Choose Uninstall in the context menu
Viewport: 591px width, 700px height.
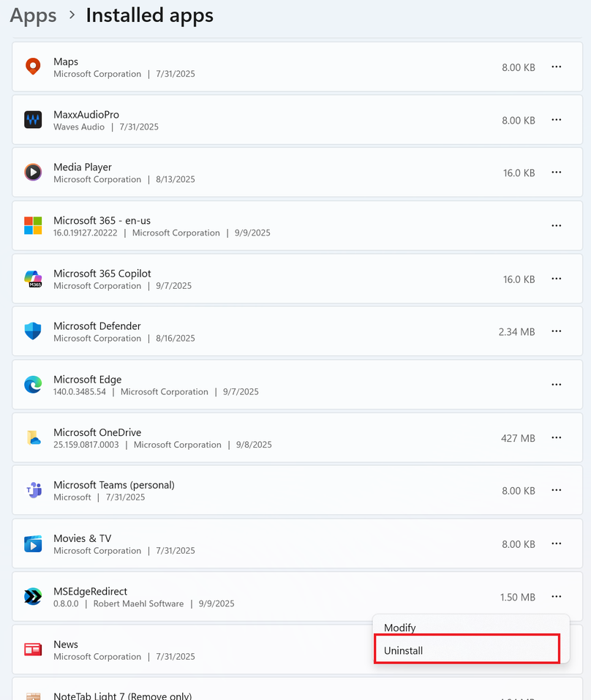pos(467,650)
